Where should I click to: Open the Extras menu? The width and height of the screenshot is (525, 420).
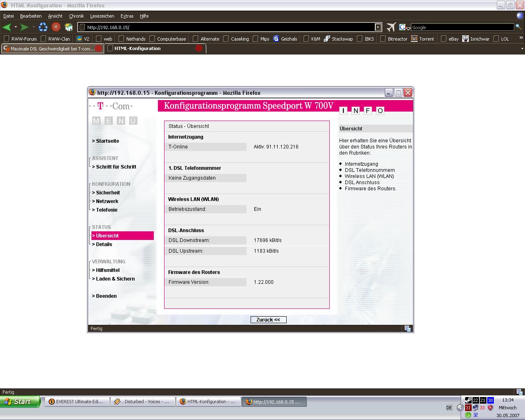(127, 16)
